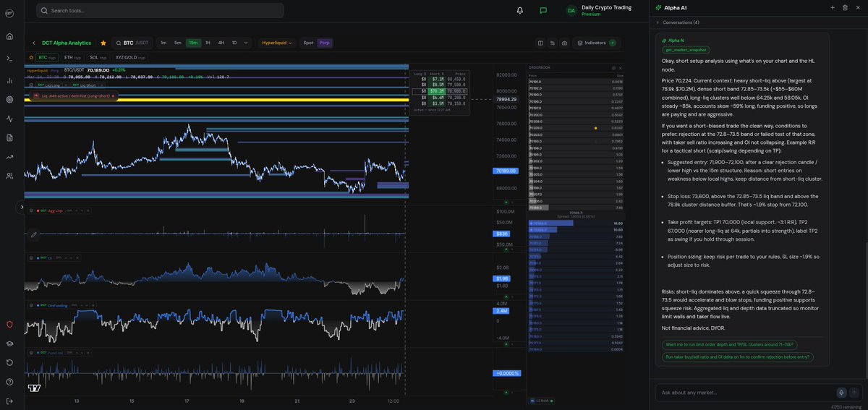Toggle the Liq Long indicator chip
The width and height of the screenshot is (868, 410).
[x=51, y=85]
